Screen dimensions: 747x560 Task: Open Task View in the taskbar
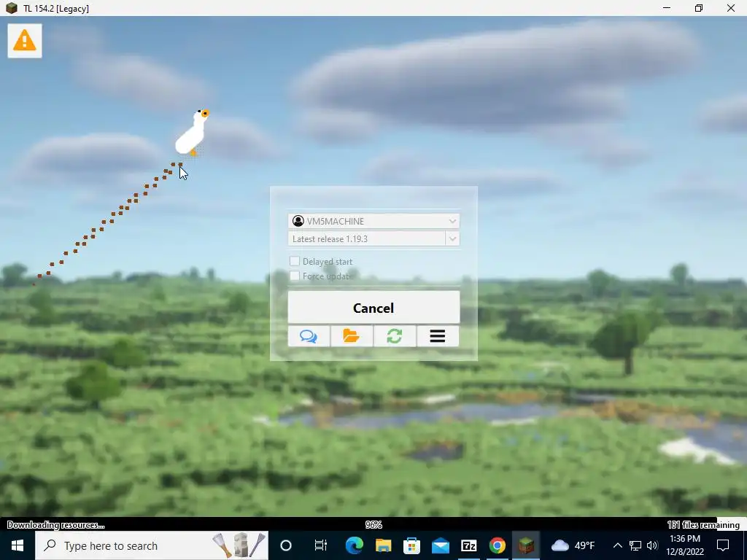[321, 545]
